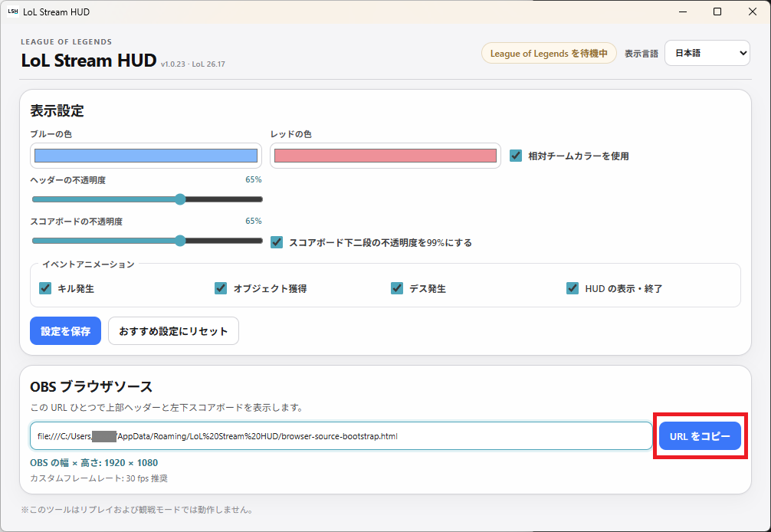Maximize the LoL Stream HUD window

[717, 11]
